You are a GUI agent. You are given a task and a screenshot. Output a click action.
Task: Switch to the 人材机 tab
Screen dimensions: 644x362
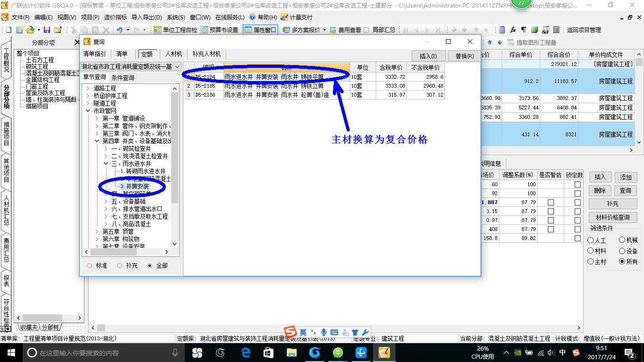click(x=173, y=54)
